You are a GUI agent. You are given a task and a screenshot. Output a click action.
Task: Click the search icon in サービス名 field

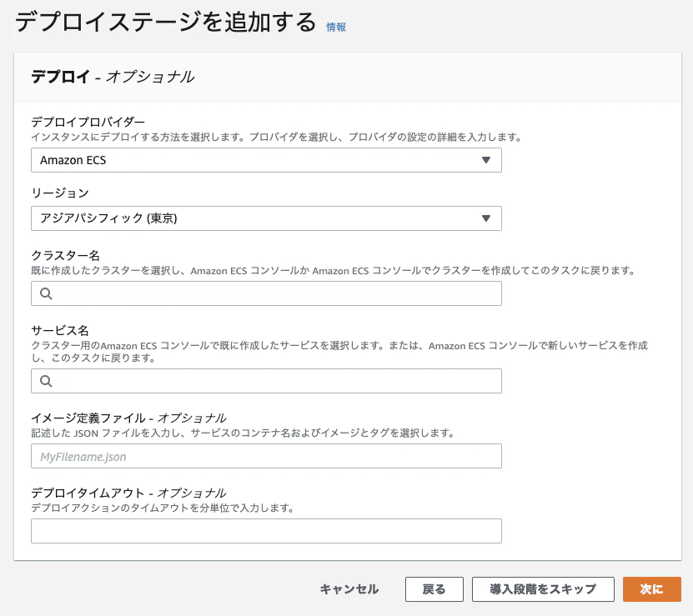46,381
